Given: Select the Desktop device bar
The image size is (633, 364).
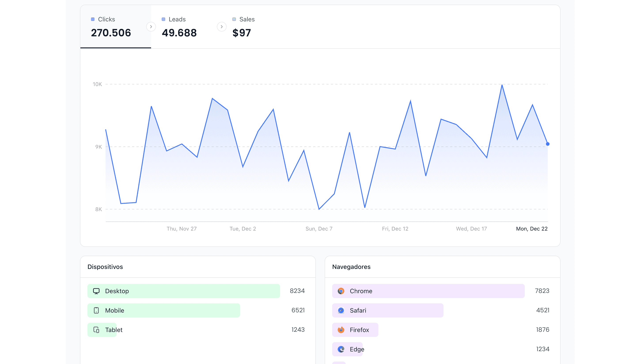Looking at the screenshot, I should [x=184, y=291].
